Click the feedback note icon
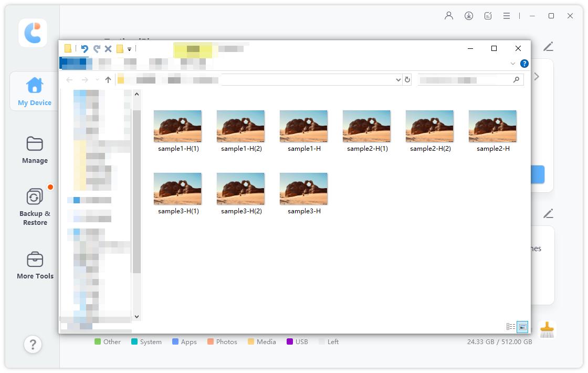The image size is (588, 373). (488, 16)
